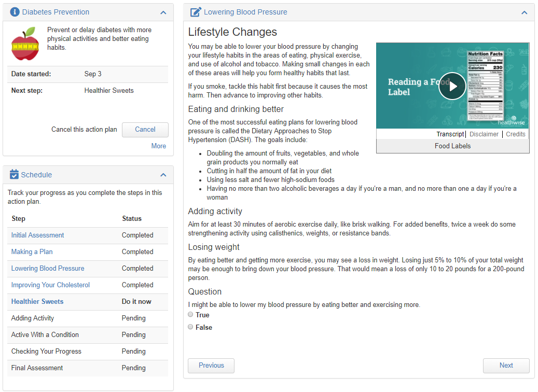This screenshot has width=538, height=392.
Task: Click the Adding Activity schedule row
Action: click(88, 318)
